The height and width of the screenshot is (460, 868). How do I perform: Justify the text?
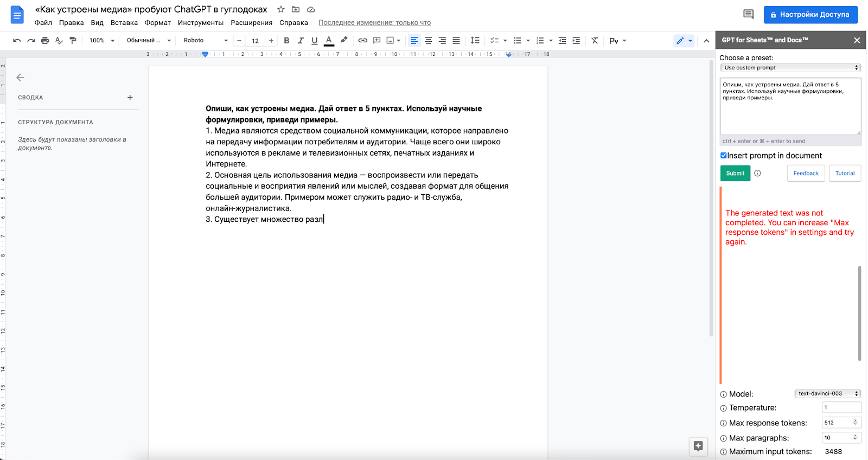(x=456, y=41)
